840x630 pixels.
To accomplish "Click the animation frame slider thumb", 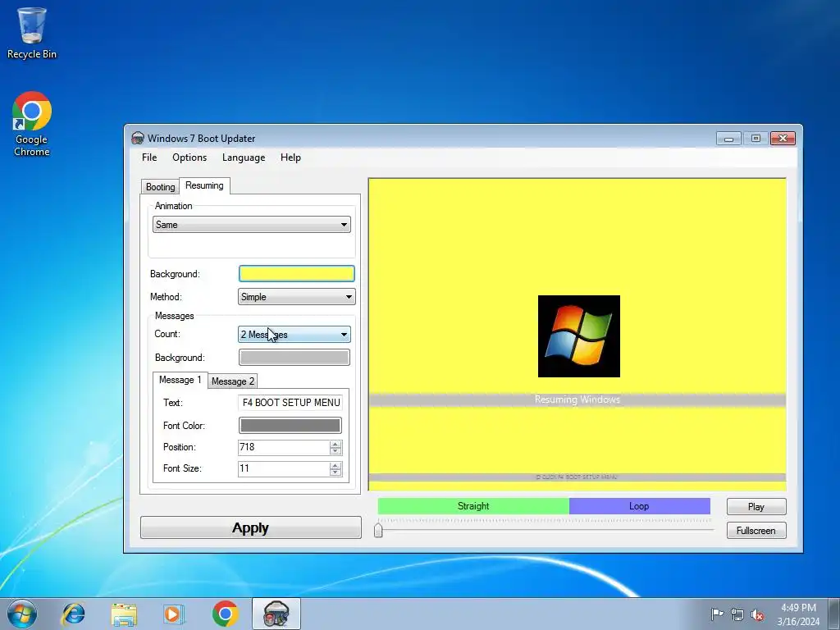I will (x=378, y=530).
